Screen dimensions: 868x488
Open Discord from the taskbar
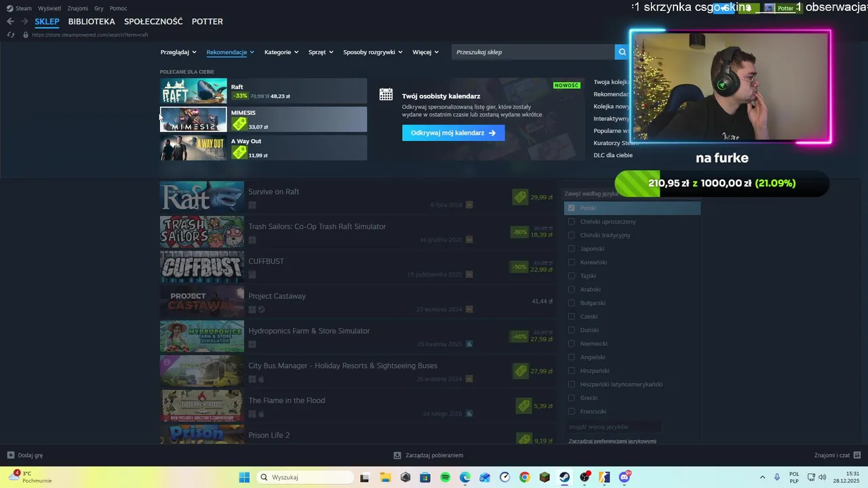625,477
